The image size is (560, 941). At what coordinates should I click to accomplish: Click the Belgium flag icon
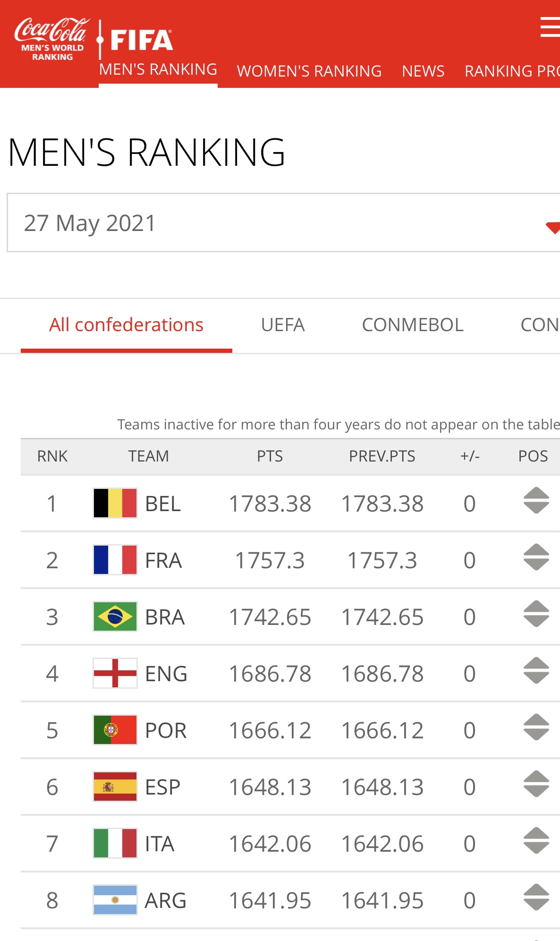point(115,503)
